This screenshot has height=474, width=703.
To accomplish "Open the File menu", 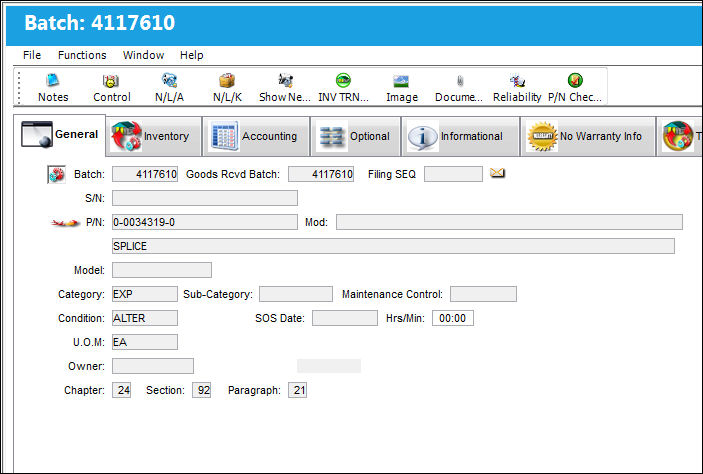I will [x=32, y=55].
